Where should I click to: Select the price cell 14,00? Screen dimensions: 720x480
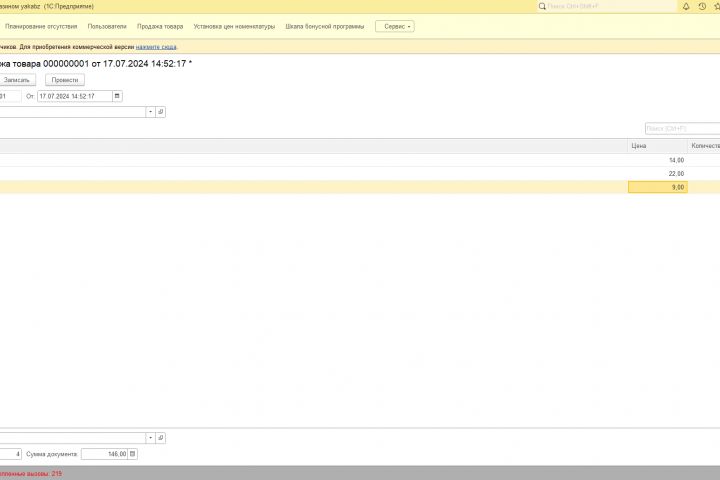coord(657,160)
